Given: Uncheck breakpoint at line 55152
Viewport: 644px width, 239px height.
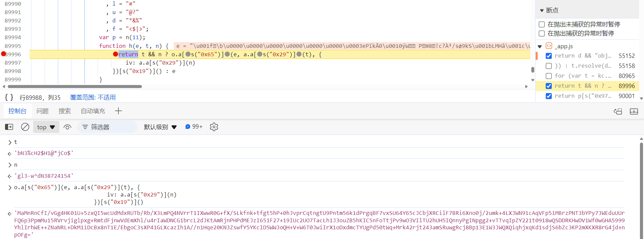Looking at the screenshot, I should [x=549, y=56].
